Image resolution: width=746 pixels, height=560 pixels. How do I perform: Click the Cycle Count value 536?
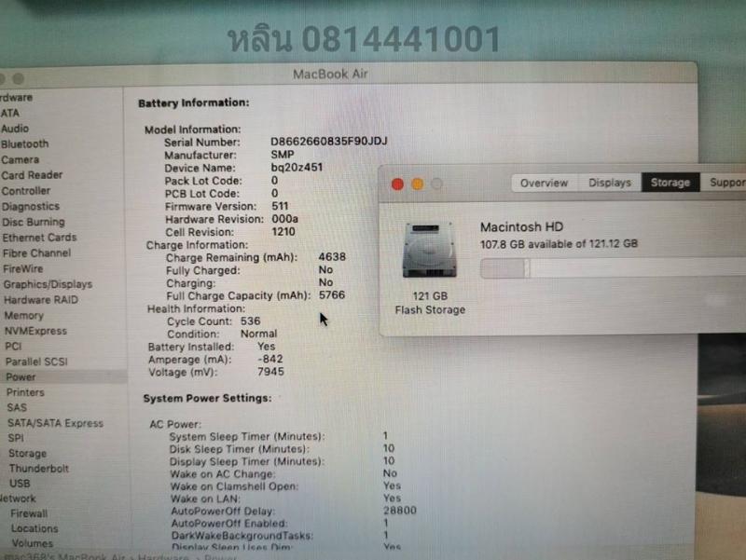pyautogui.click(x=250, y=321)
